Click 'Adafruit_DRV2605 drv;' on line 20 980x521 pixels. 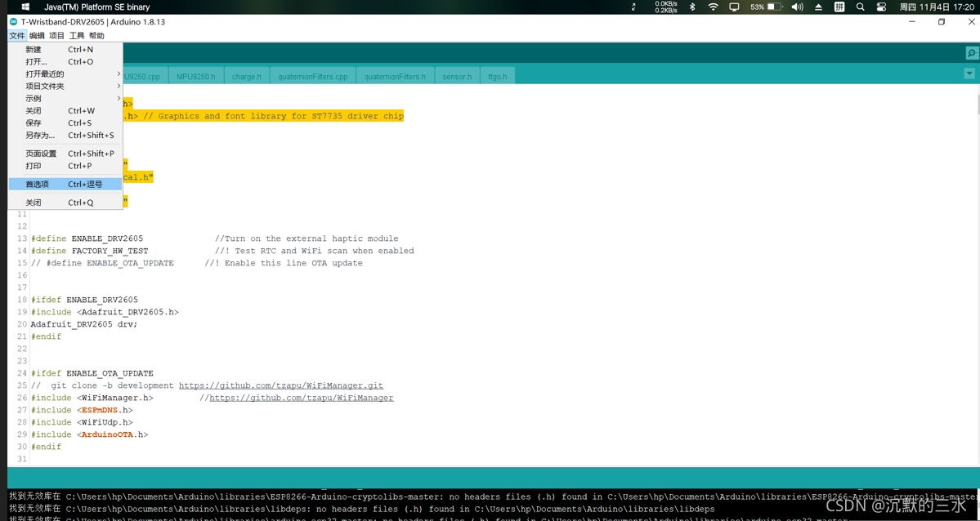pyautogui.click(x=83, y=324)
